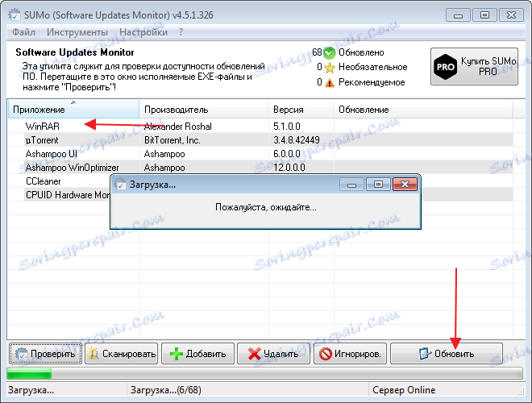The height and width of the screenshot is (403, 532).
Task: Click the Проверить button
Action: click(x=45, y=354)
